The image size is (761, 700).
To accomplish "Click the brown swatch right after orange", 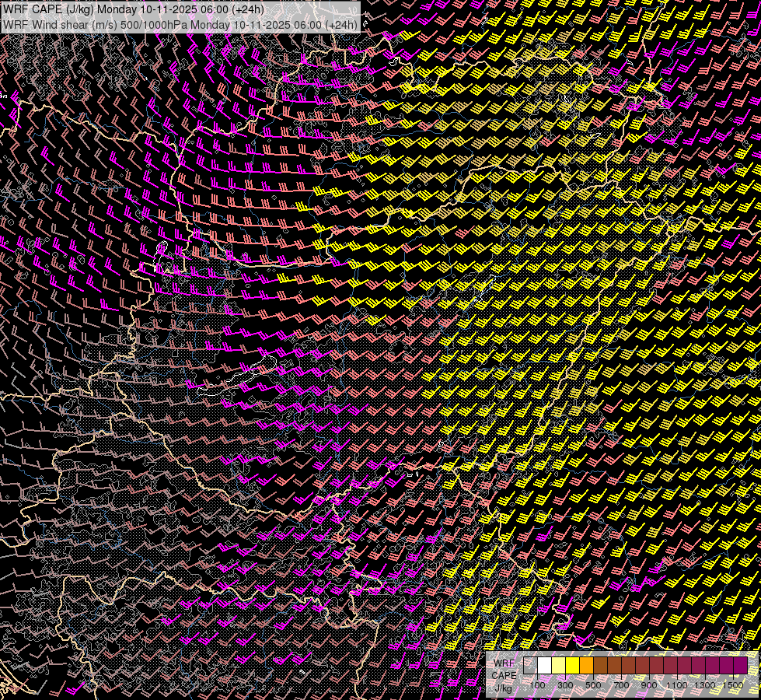I will [x=601, y=666].
